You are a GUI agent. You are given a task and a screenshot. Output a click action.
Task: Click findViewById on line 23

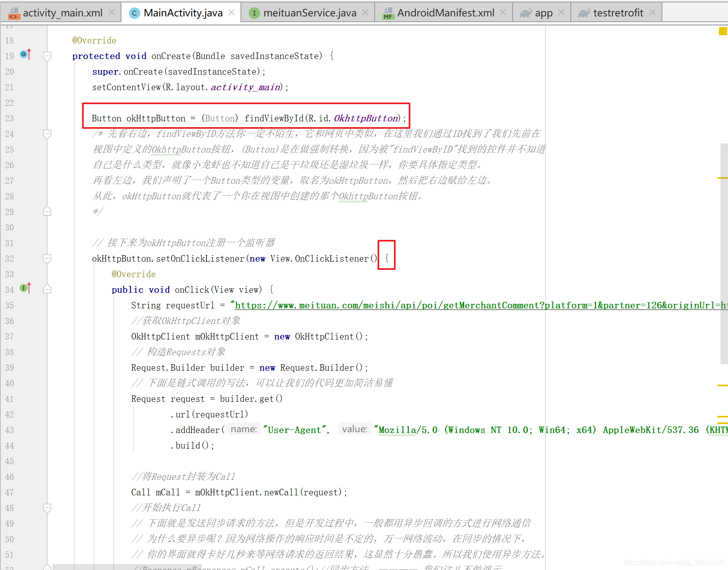click(274, 118)
